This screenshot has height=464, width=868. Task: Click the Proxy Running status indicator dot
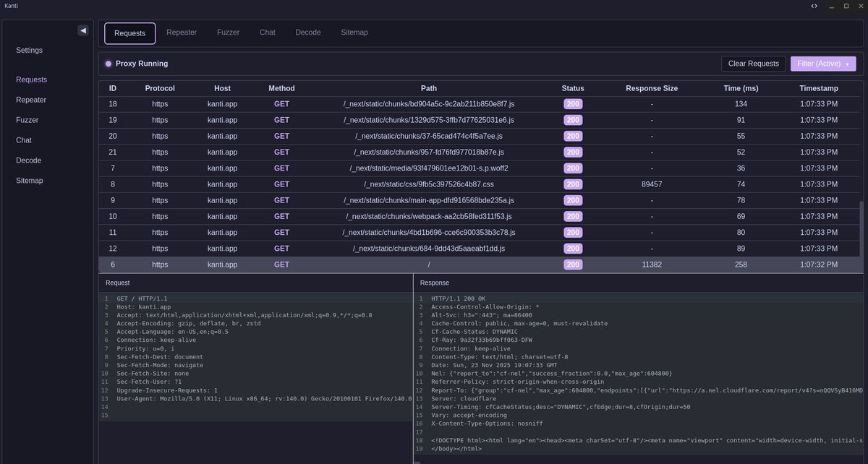click(x=109, y=64)
